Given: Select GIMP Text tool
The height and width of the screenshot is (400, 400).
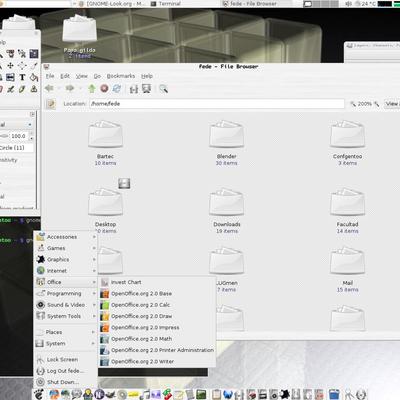Looking at the screenshot, I should [x=22, y=77].
